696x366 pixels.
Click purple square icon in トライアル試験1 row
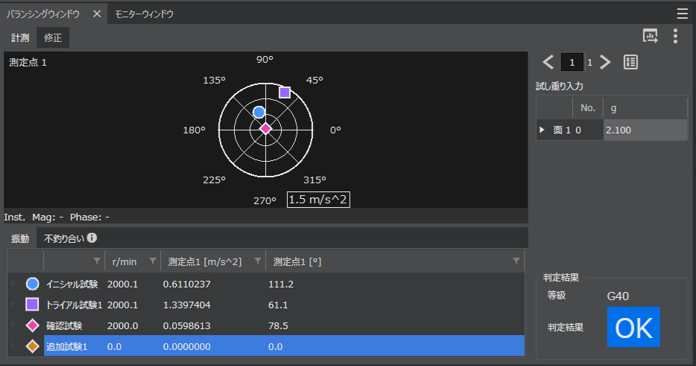click(x=32, y=304)
